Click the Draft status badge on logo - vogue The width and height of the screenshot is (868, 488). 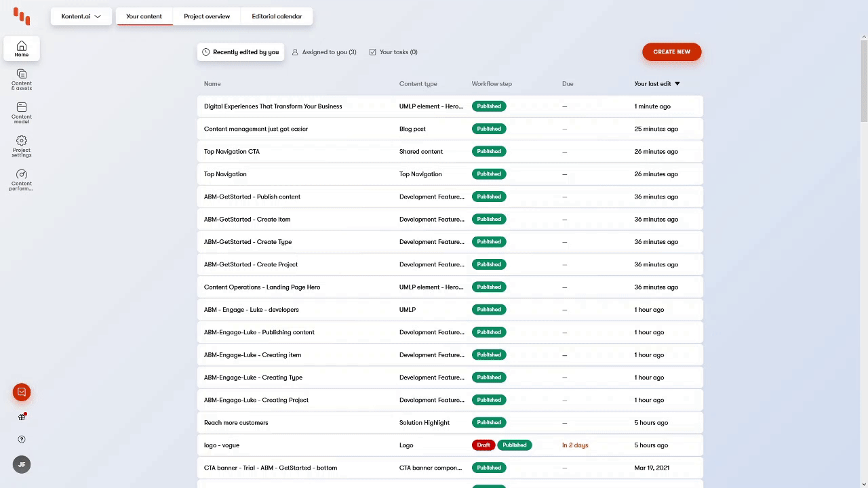tap(483, 445)
